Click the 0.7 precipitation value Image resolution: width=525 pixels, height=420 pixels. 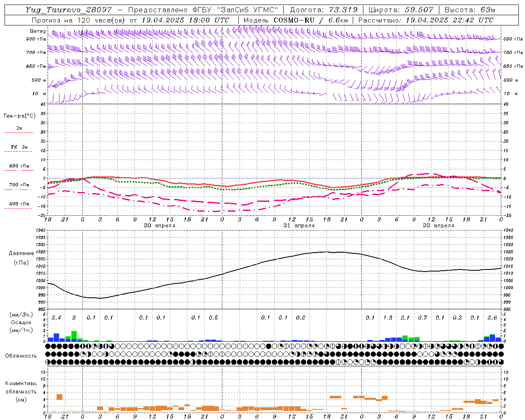point(422,318)
